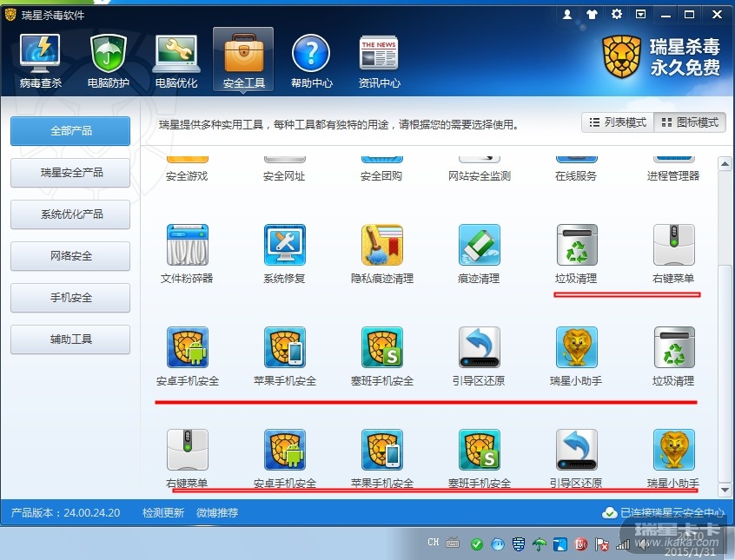Open 安卓手机安全 icon below 文件粉碎器

pos(187,347)
